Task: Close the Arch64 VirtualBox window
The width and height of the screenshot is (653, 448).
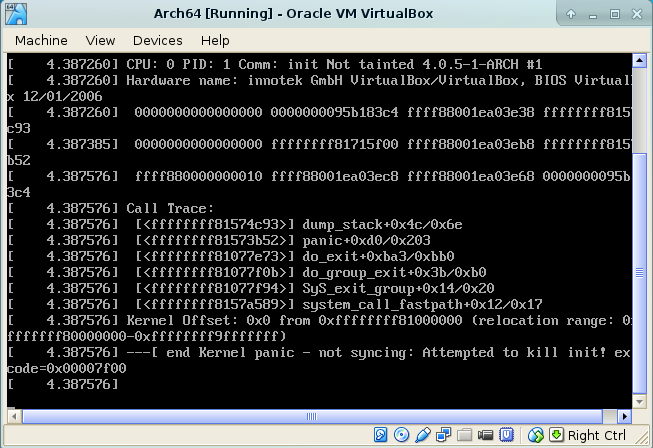Action: pos(637,14)
